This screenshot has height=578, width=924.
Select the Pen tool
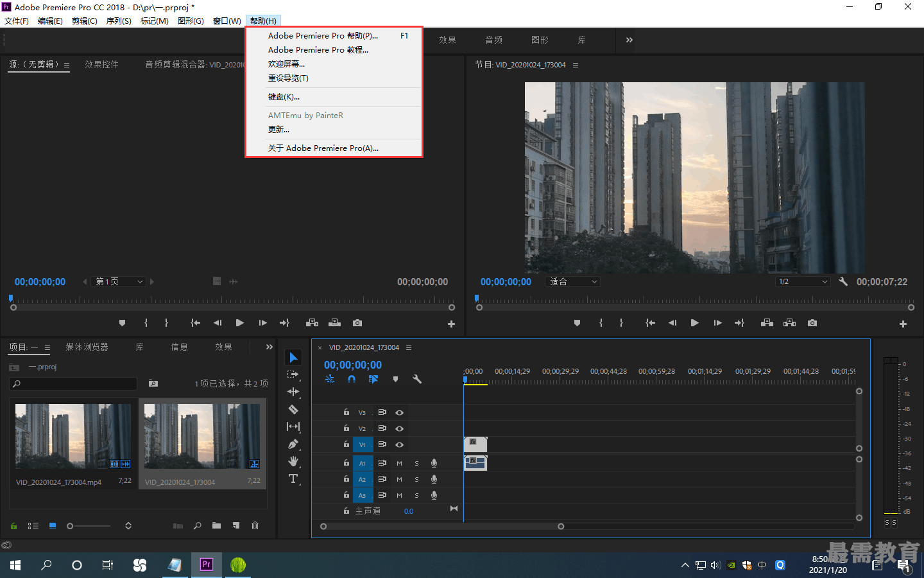coord(293,444)
